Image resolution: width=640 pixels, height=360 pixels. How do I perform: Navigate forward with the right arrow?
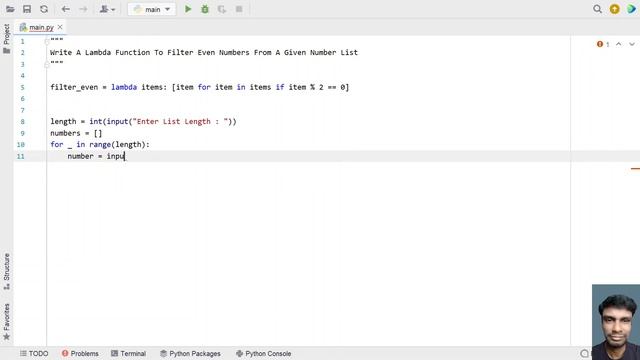tap(83, 9)
